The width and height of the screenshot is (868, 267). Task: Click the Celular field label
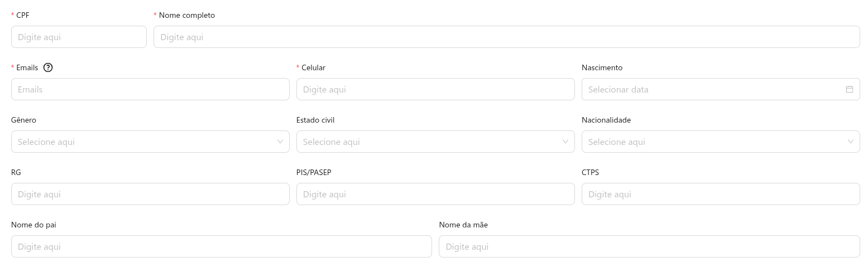click(x=313, y=67)
